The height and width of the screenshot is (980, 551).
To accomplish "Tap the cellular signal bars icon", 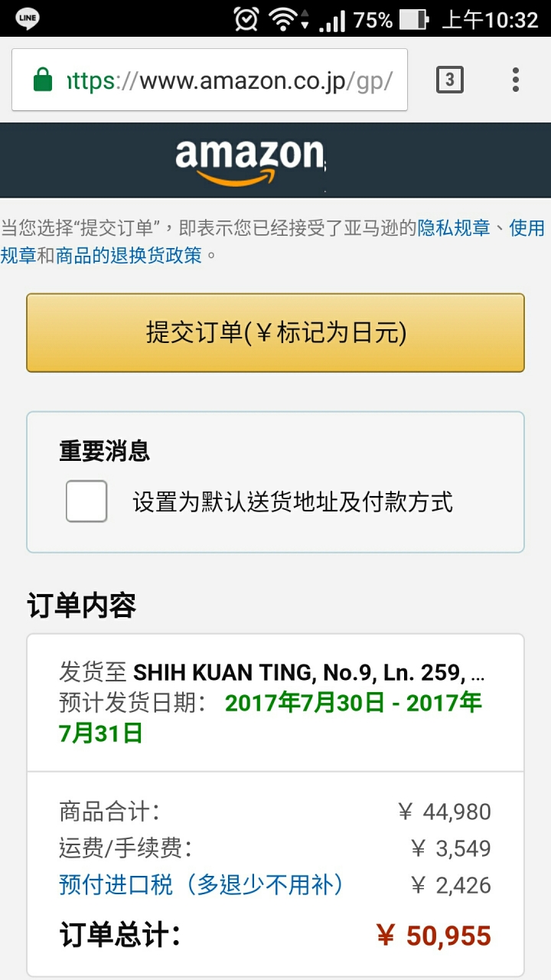I will click(x=332, y=20).
